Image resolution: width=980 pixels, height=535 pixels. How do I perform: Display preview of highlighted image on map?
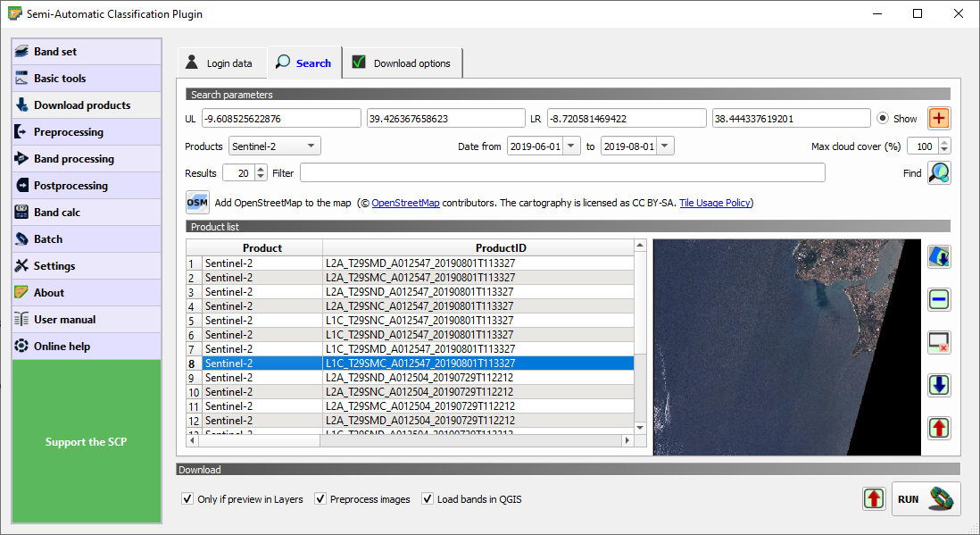point(939,256)
